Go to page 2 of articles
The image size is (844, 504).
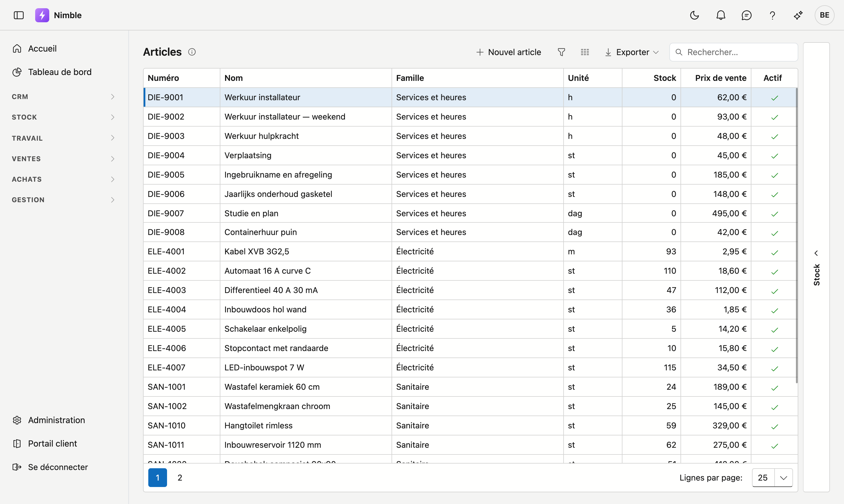pyautogui.click(x=180, y=478)
